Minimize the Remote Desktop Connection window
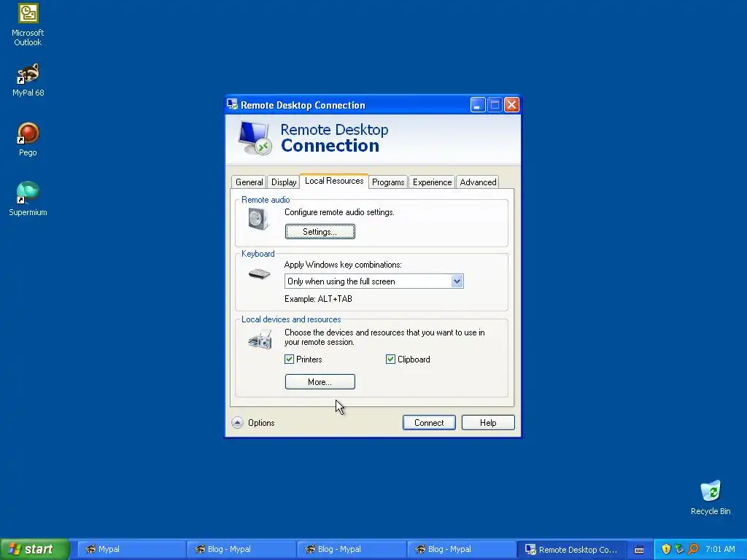The width and height of the screenshot is (747, 560). pos(477,105)
